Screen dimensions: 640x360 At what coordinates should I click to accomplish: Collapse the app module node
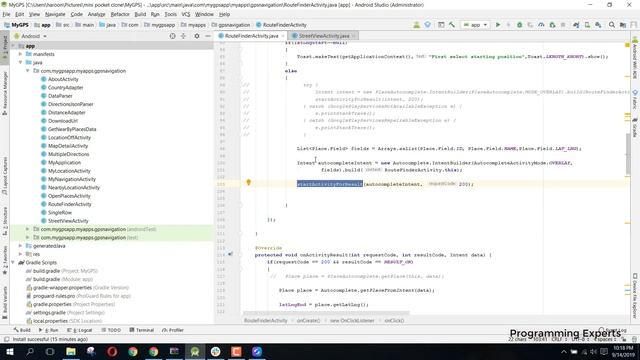pos(13,46)
